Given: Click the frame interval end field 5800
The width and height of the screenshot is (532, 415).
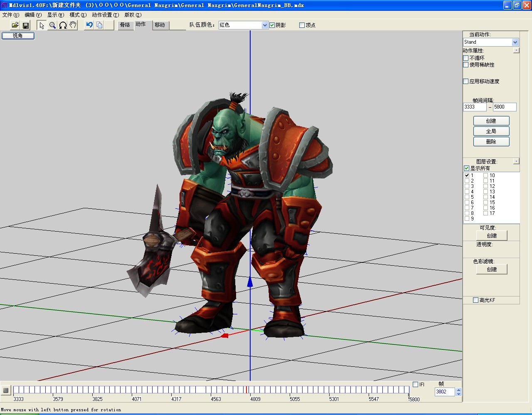Looking at the screenshot, I should click(505, 107).
